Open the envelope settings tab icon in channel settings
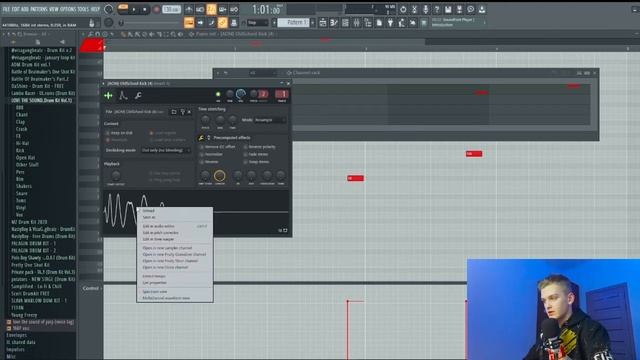Viewport: 640px width, 360px height. [x=123, y=96]
